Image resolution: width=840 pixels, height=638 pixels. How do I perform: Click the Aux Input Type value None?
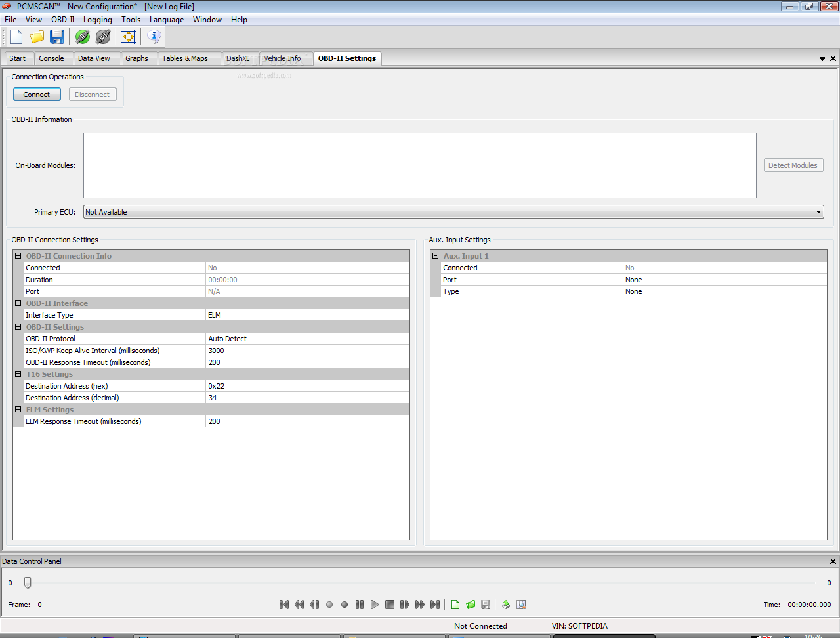725,291
